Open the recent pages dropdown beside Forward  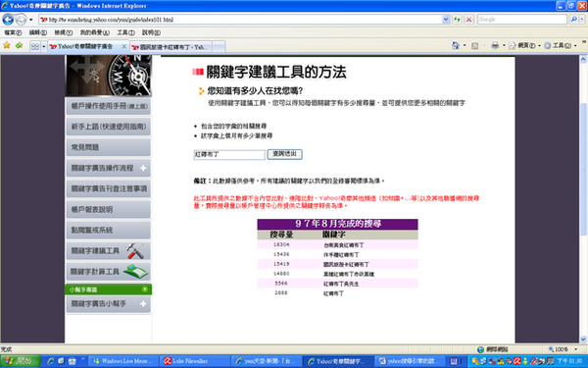(x=31, y=20)
